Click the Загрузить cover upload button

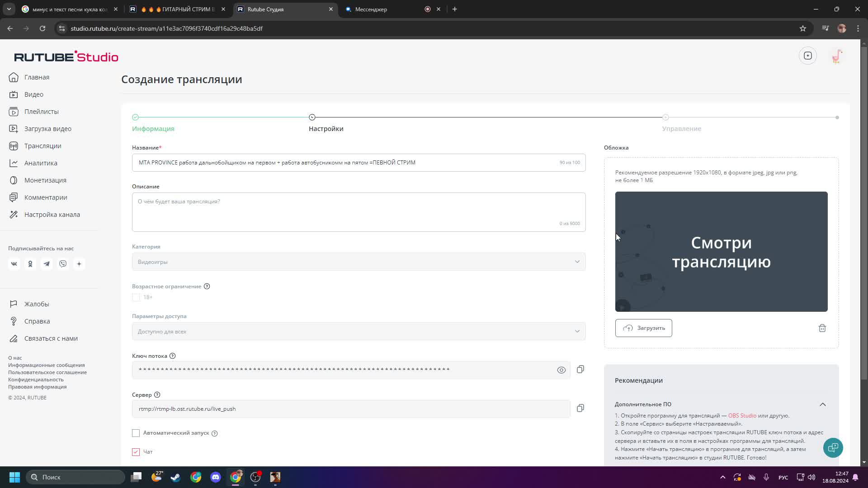(x=643, y=328)
